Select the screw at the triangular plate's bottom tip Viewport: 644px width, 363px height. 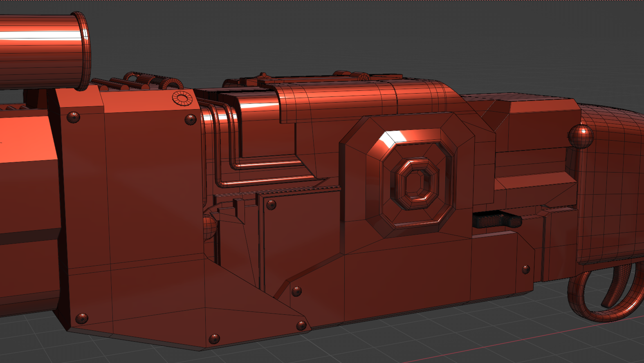[x=214, y=338]
